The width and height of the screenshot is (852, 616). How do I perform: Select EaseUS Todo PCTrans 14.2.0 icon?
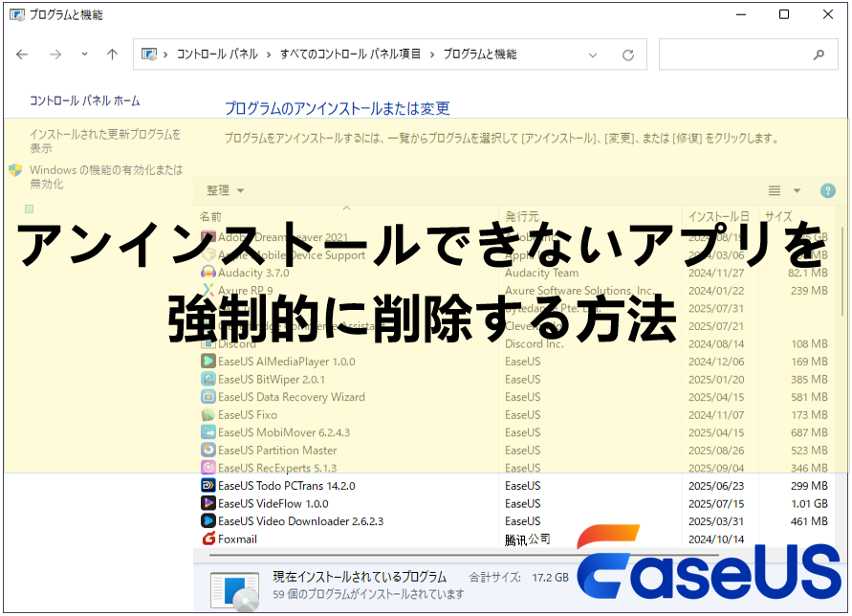coord(208,486)
